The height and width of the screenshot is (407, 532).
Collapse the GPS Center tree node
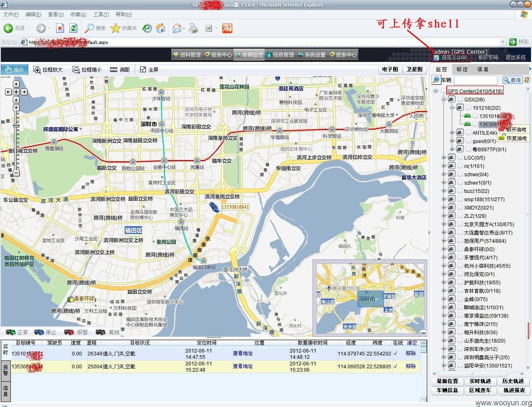click(436, 91)
